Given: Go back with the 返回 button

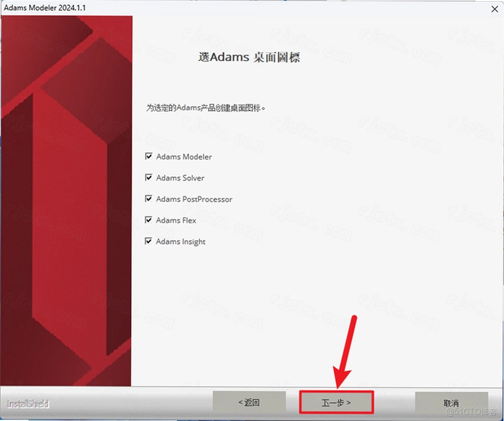Looking at the screenshot, I should pyautogui.click(x=249, y=402).
